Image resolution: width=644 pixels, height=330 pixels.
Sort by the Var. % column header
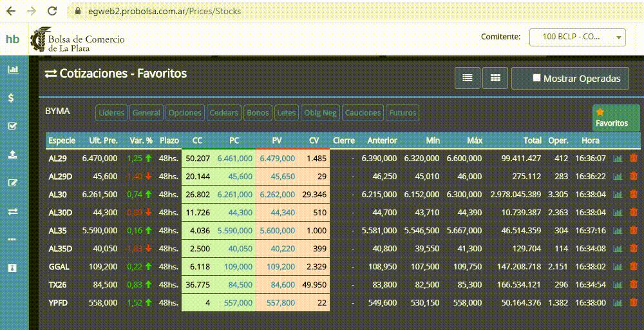click(140, 141)
